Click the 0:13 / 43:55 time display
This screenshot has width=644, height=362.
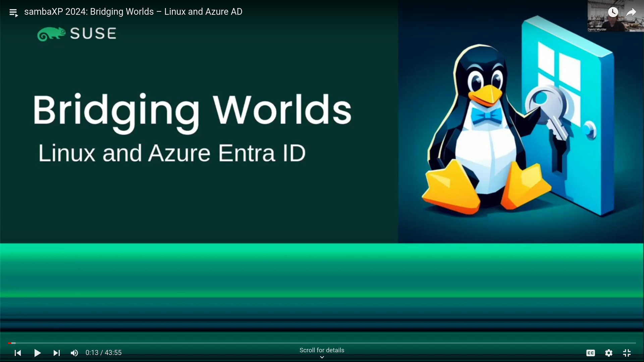pyautogui.click(x=103, y=353)
